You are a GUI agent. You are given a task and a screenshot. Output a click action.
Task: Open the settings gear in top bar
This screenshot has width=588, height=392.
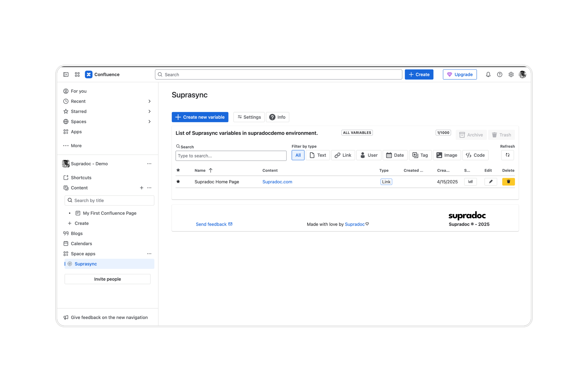coord(511,75)
